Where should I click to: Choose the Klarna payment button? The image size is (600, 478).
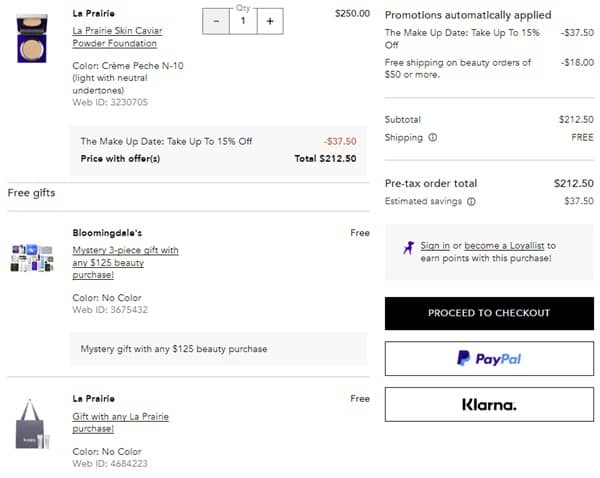(489, 404)
